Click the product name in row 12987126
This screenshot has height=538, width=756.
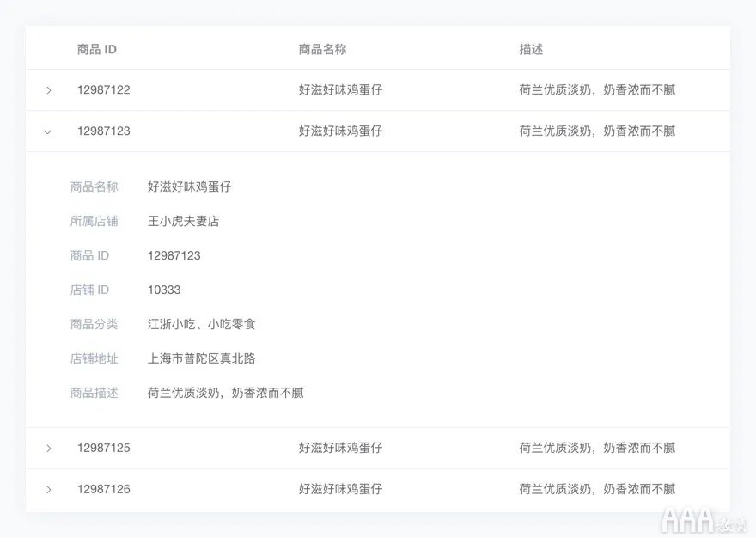[340, 489]
